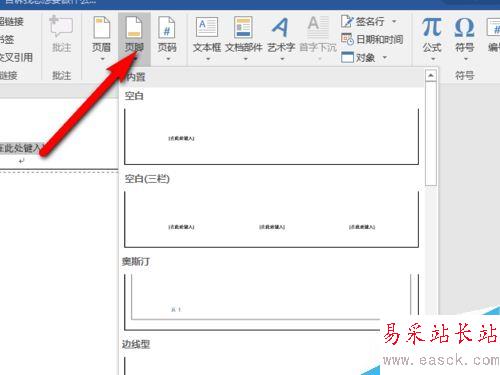This screenshot has height=375, width=500.
Task: Open the 页眉 (Header) gallery
Action: (101, 34)
